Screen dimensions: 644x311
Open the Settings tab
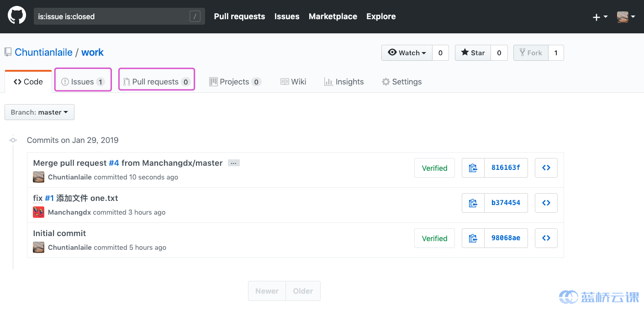point(401,82)
